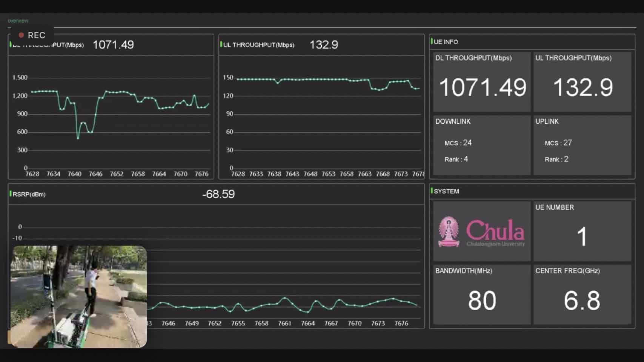This screenshot has height=362, width=644.
Task: Click the UE NUMBER tile
Action: (582, 231)
